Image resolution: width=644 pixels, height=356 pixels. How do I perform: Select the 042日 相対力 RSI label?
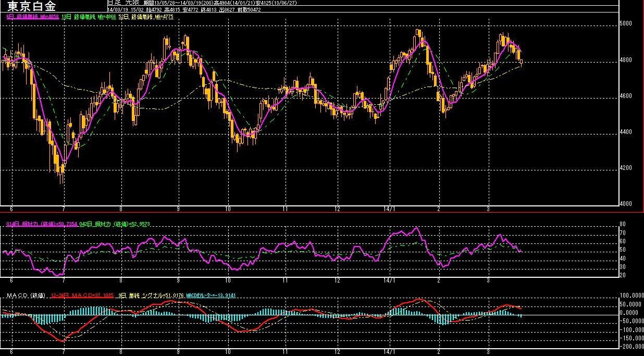coord(114,224)
